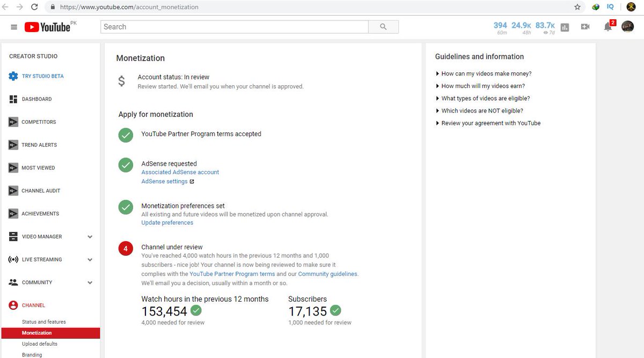The height and width of the screenshot is (358, 644).
Task: Expand Community section chevron
Action: tap(90, 282)
